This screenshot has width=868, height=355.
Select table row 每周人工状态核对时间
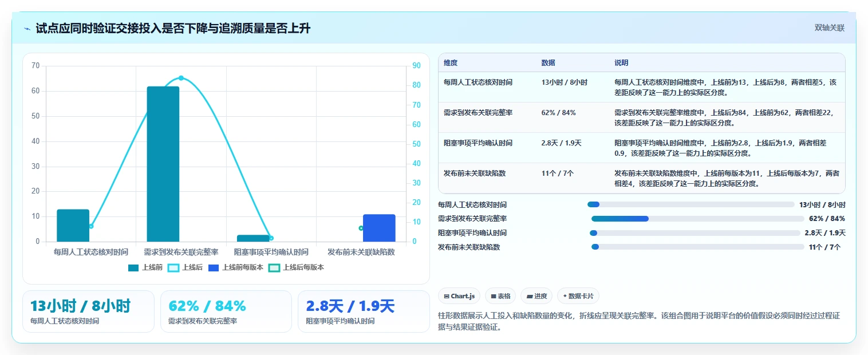641,87
